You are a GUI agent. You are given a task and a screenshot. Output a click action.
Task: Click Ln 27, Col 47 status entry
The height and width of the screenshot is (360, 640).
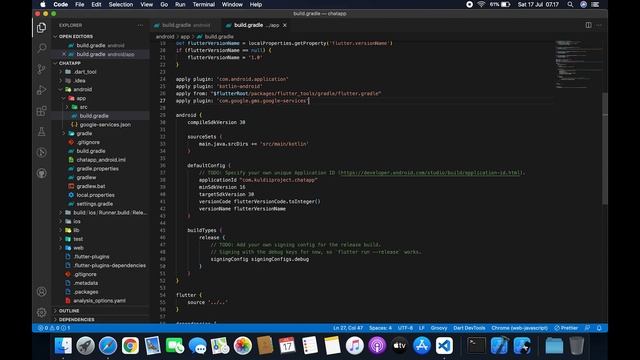pos(348,328)
